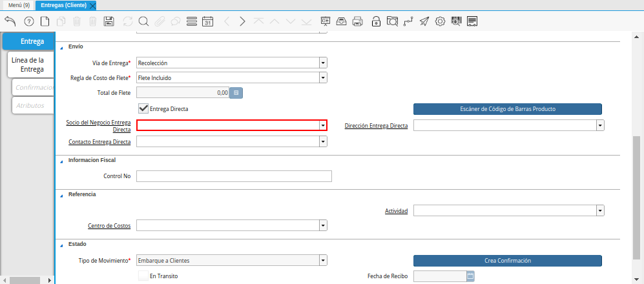Click the padlock icon in toolbar
Viewport: 644px width, 284px height.
pos(376,21)
